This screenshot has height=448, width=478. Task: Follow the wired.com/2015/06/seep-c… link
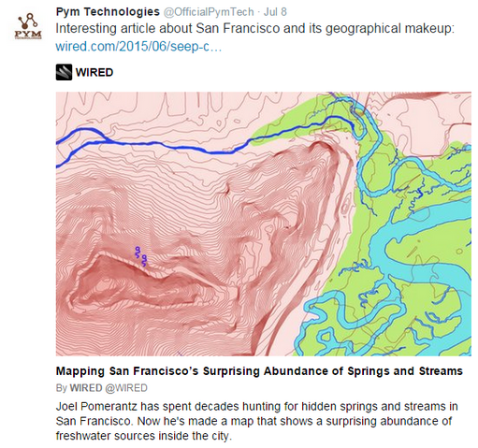[x=138, y=47]
